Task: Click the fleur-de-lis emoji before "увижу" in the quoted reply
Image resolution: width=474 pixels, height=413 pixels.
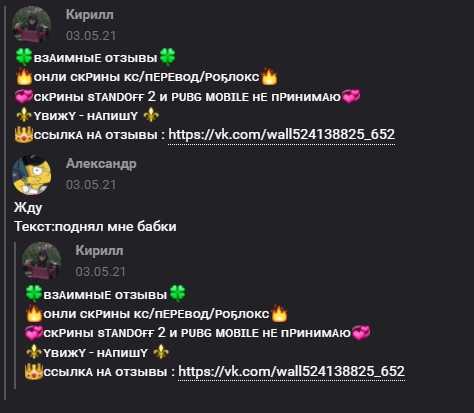Action: [x=34, y=352]
